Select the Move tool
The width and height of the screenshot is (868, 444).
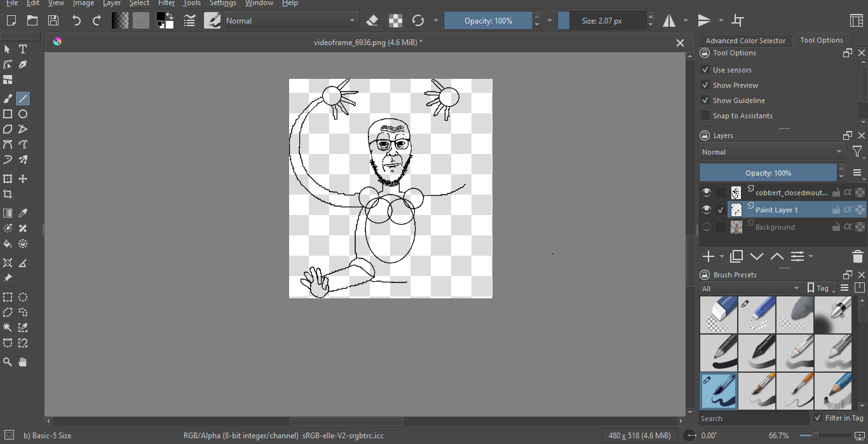pyautogui.click(x=23, y=179)
